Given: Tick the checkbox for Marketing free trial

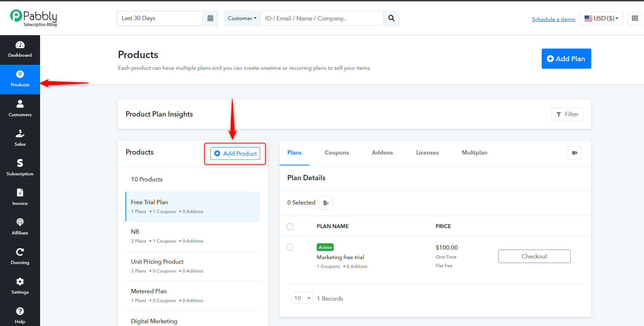Looking at the screenshot, I should (290, 247).
